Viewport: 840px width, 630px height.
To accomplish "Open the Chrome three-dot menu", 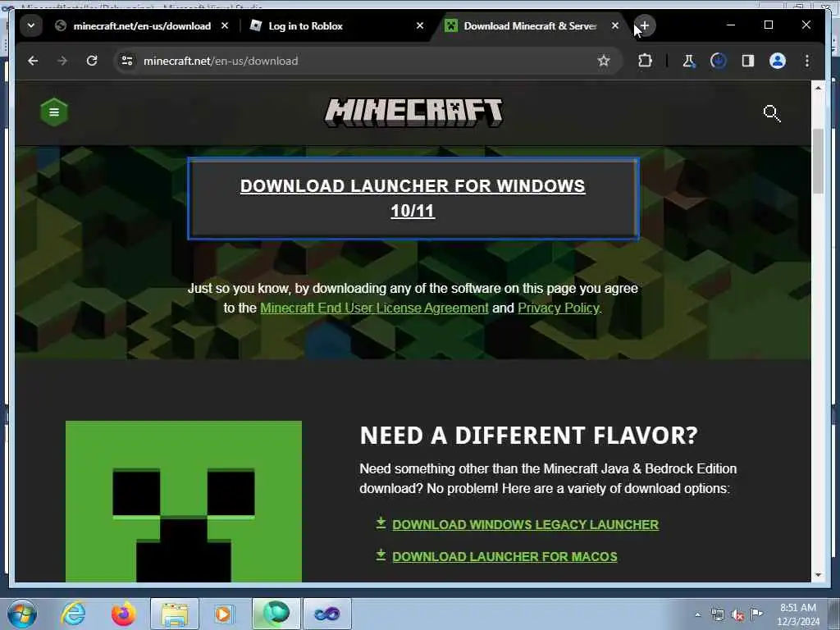I will (807, 61).
